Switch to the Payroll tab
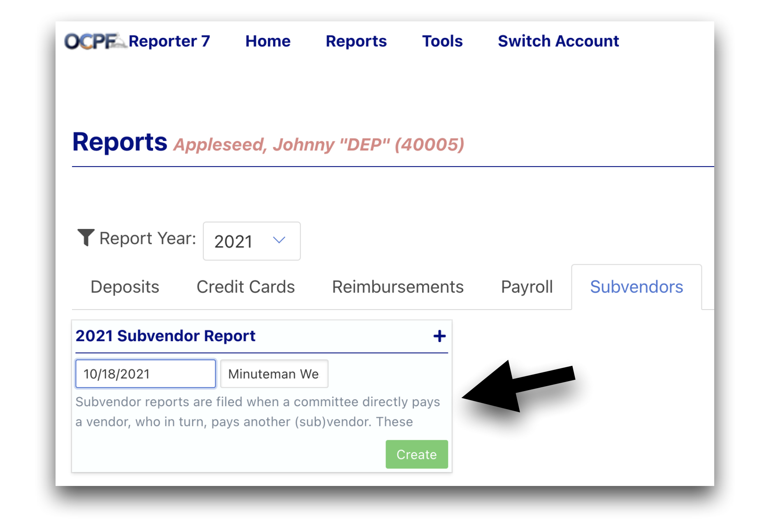 coord(527,287)
